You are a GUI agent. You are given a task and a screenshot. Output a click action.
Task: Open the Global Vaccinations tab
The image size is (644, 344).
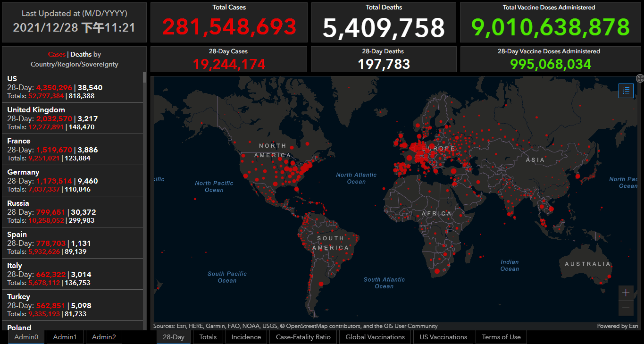[375, 337]
